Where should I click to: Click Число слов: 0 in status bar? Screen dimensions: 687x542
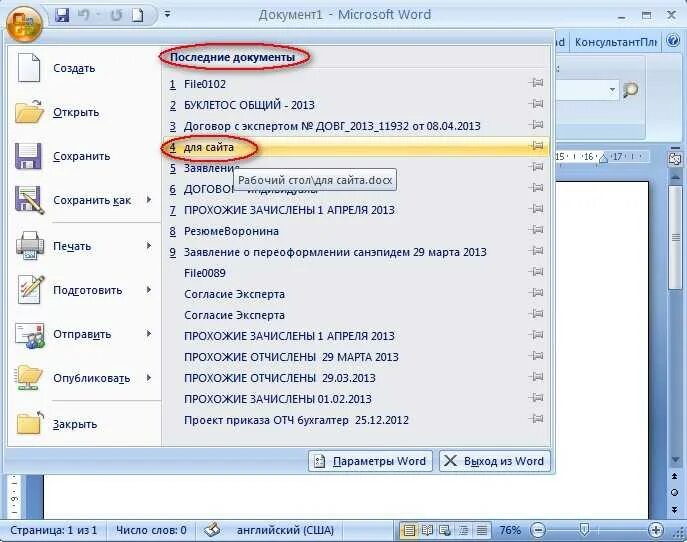(x=151, y=530)
